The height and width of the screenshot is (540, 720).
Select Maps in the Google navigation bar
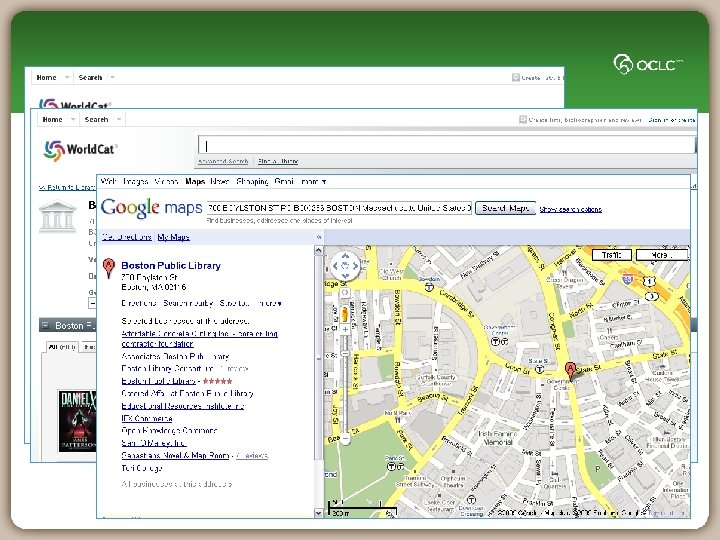(x=195, y=181)
